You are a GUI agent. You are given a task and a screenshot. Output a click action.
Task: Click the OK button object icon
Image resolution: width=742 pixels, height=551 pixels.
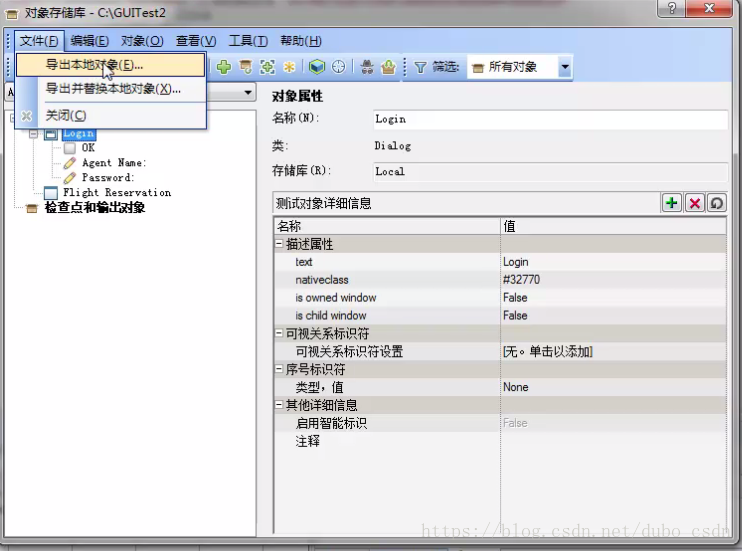(70, 148)
